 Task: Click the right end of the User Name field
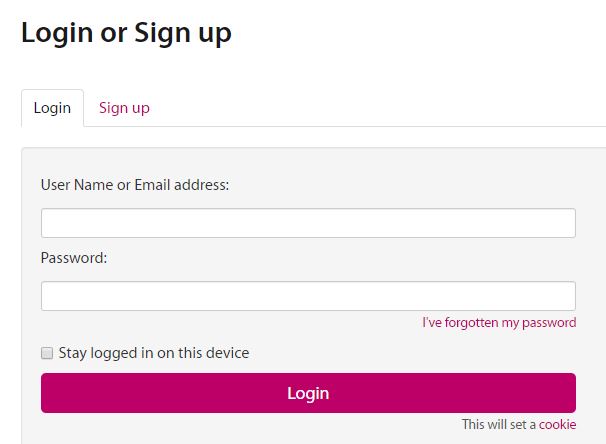[x=562, y=223]
